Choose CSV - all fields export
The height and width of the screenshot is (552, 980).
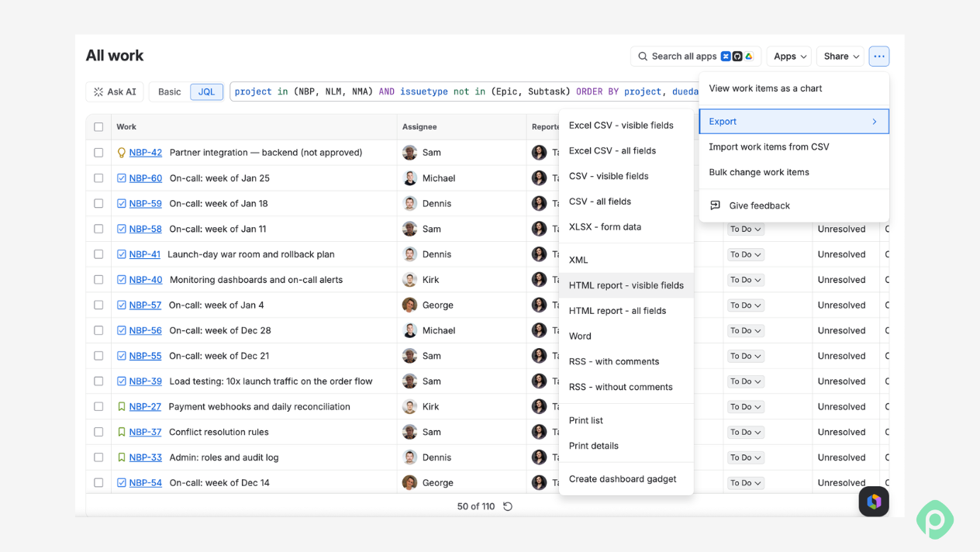click(626, 202)
